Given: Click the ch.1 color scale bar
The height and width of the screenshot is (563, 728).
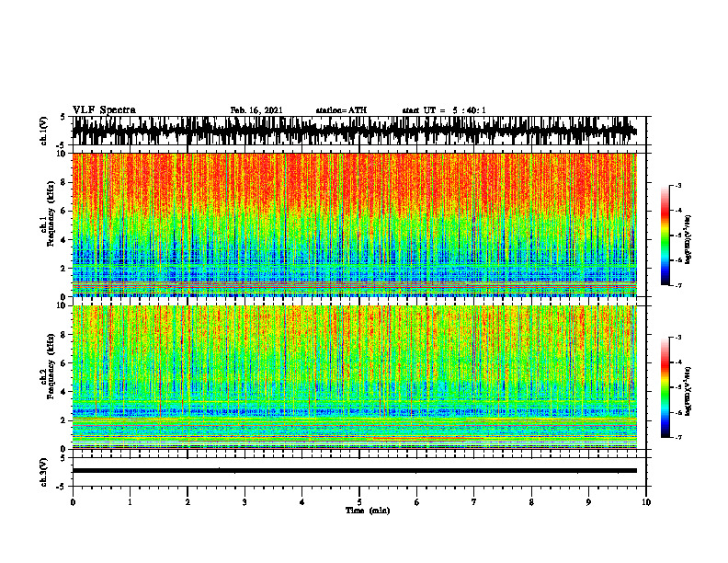Looking at the screenshot, I should click(x=665, y=236).
